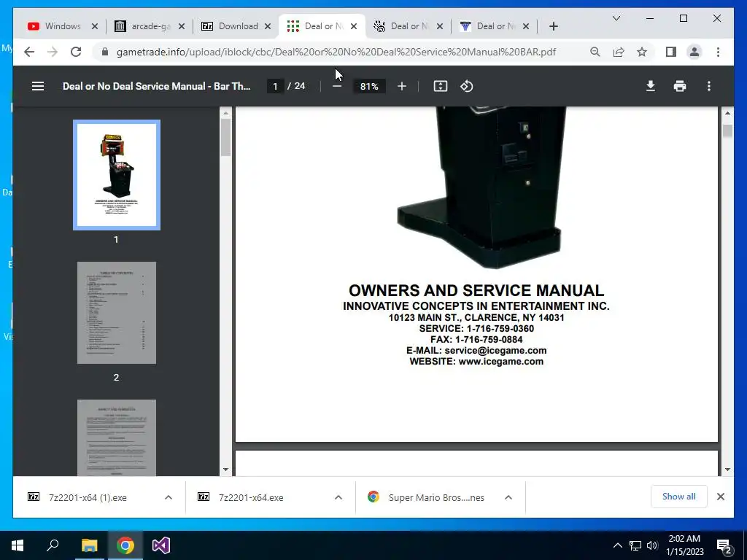
Task: Select page 2 thumbnail
Action: 117,313
